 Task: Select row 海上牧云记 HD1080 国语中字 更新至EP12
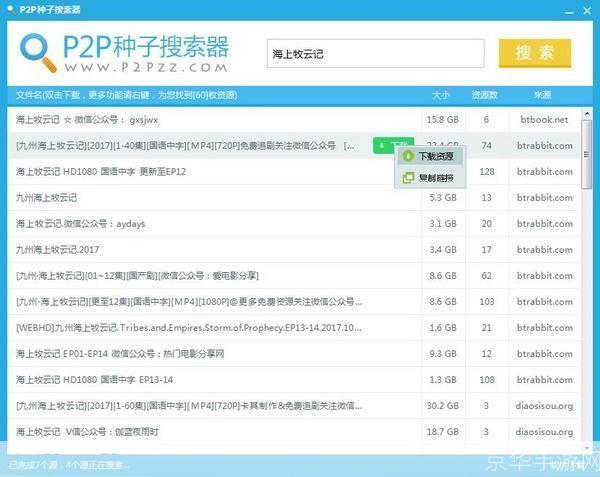294,172
